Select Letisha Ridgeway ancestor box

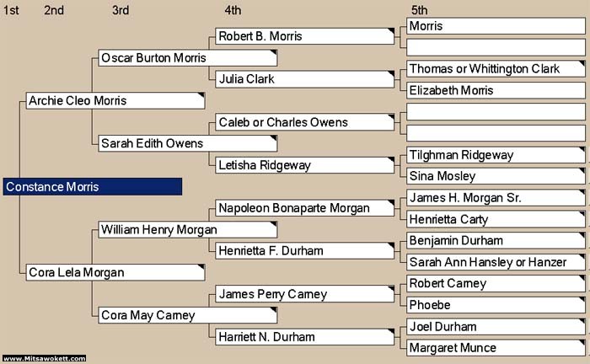(305, 165)
